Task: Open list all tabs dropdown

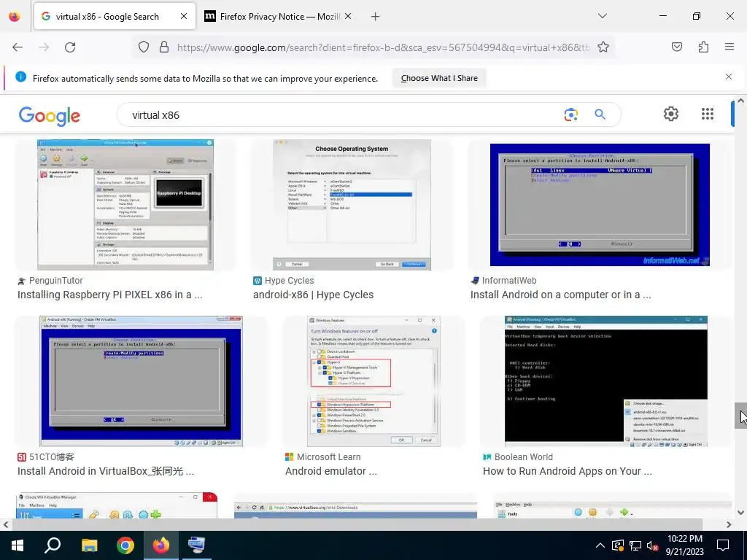Action: point(602,16)
